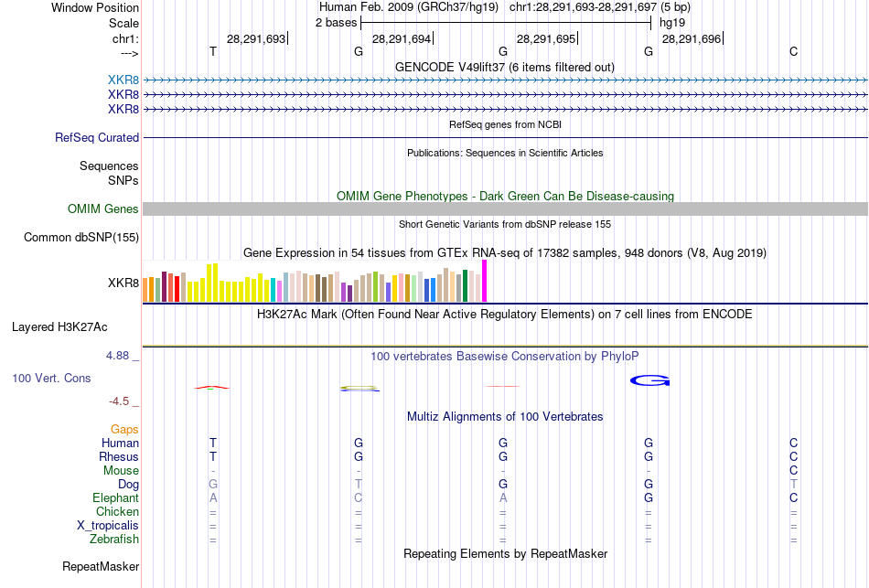Click the blue G conservation logo
This screenshot has width=869, height=588.
[649, 380]
